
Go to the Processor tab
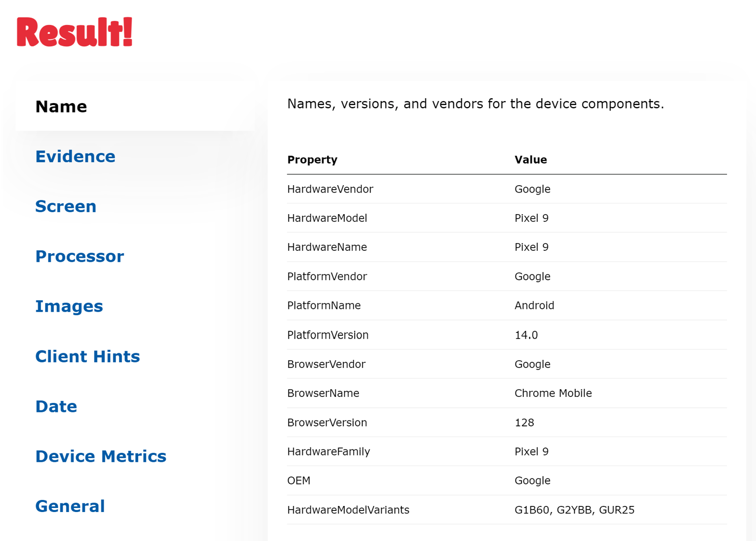[x=80, y=256]
